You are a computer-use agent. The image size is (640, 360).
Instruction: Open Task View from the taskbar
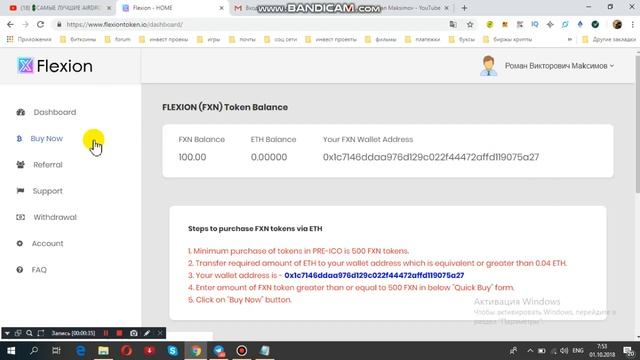(56, 351)
